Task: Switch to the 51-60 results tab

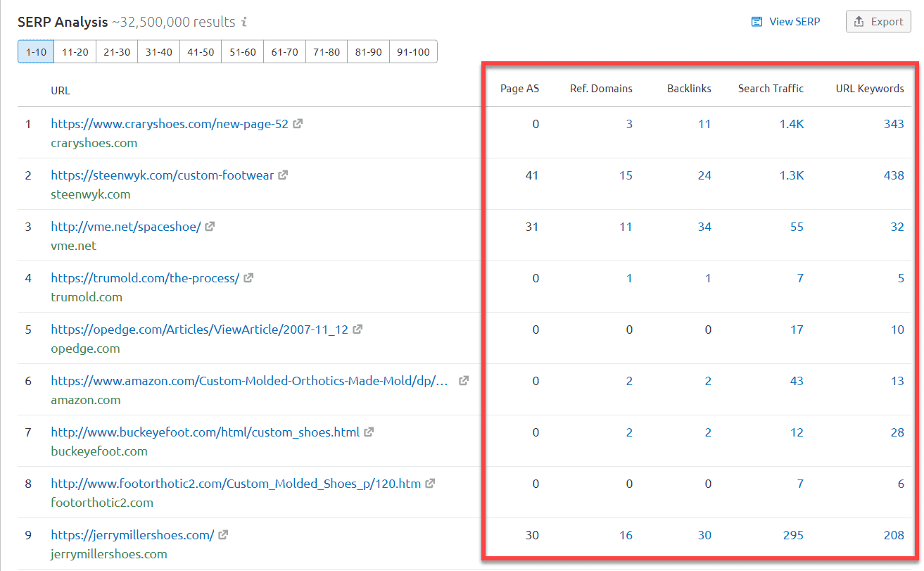Action: (x=243, y=51)
